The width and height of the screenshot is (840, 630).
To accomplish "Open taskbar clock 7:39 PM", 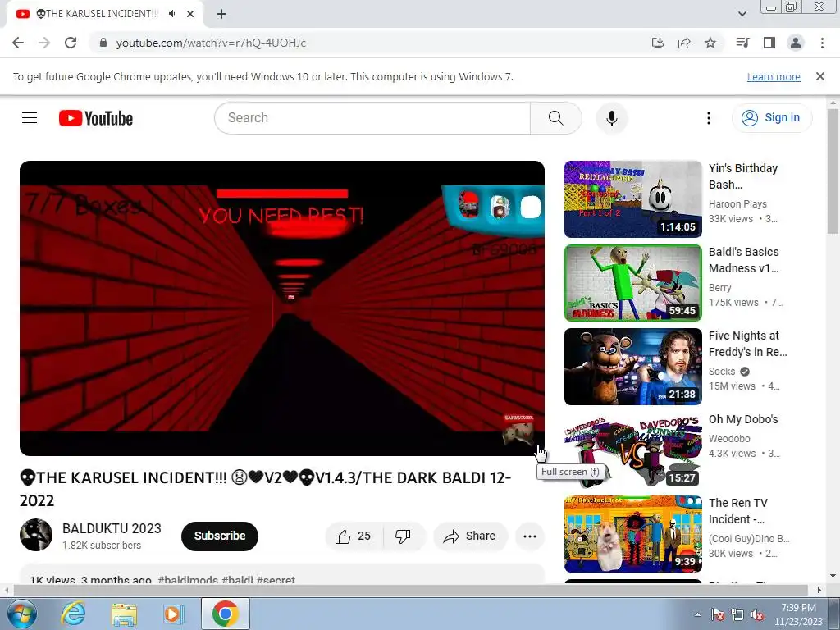I will [798, 614].
